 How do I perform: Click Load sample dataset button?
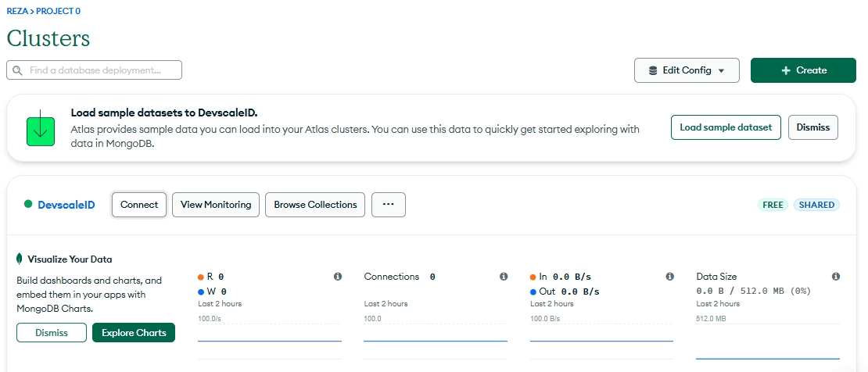726,127
